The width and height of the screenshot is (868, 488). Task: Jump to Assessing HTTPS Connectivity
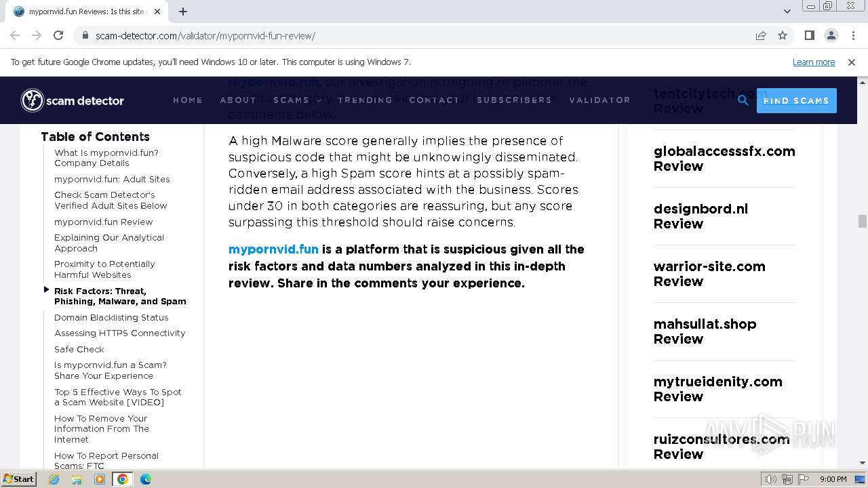point(120,333)
